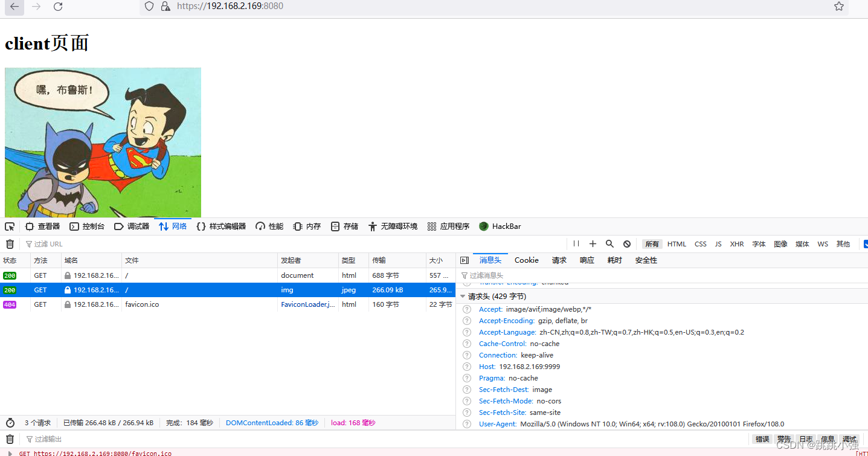Viewport: 868px width, 456px height.
Task: Open the request blocking panel icon
Action: (x=627, y=244)
